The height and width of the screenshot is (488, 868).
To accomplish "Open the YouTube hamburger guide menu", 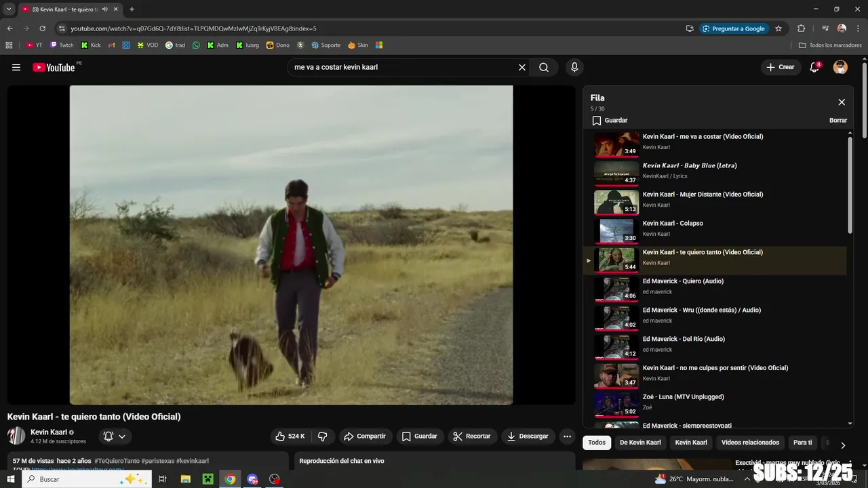I will tap(16, 67).
